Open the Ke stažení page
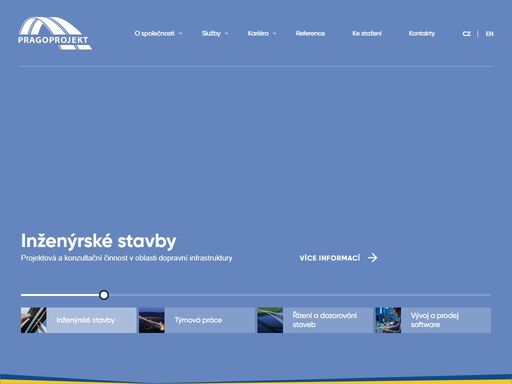The image size is (512, 384). coord(367,33)
